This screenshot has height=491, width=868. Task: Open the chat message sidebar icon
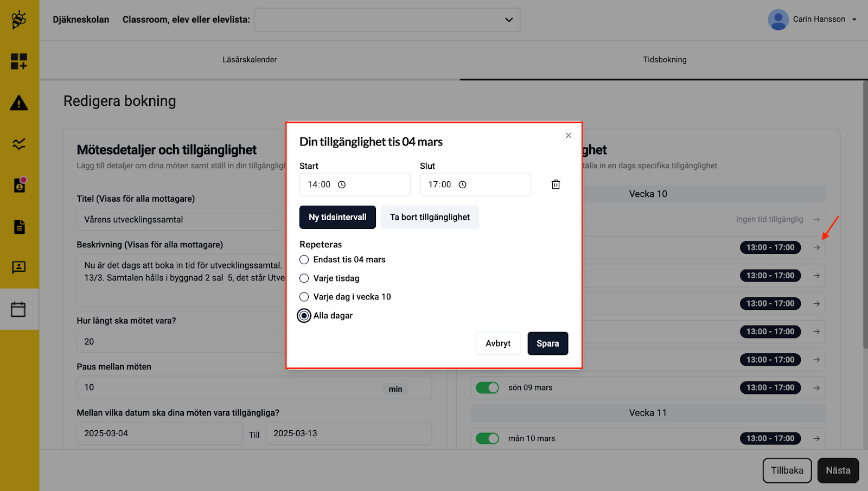tap(19, 267)
